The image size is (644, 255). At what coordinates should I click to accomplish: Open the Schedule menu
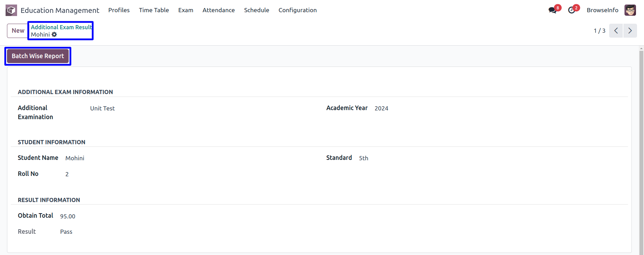pos(256,10)
